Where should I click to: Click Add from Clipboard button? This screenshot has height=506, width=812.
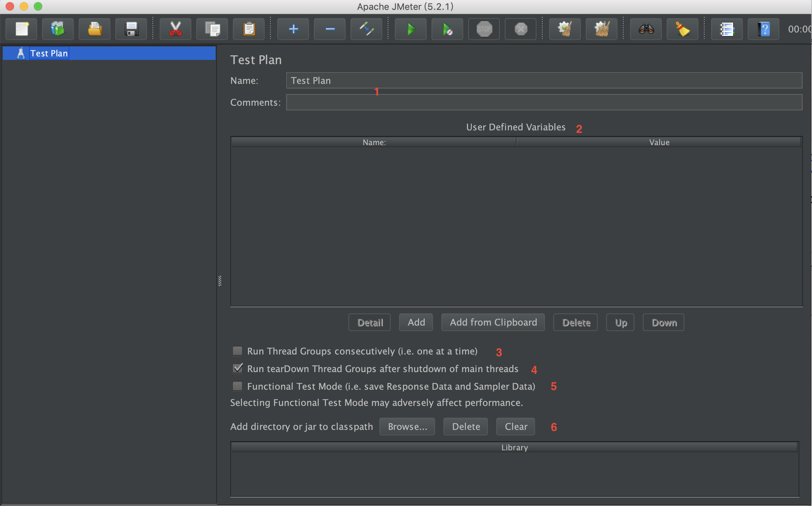(x=493, y=322)
